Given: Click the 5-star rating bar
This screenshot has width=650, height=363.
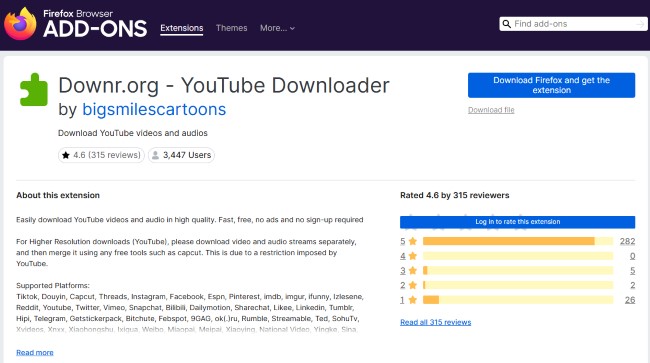Looking at the screenshot, I should (x=518, y=241).
